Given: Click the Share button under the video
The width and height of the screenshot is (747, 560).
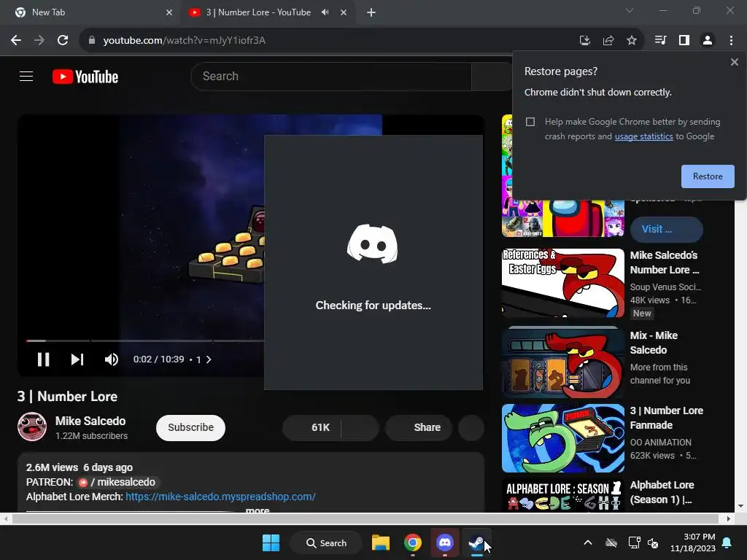Looking at the screenshot, I should click(x=419, y=427).
